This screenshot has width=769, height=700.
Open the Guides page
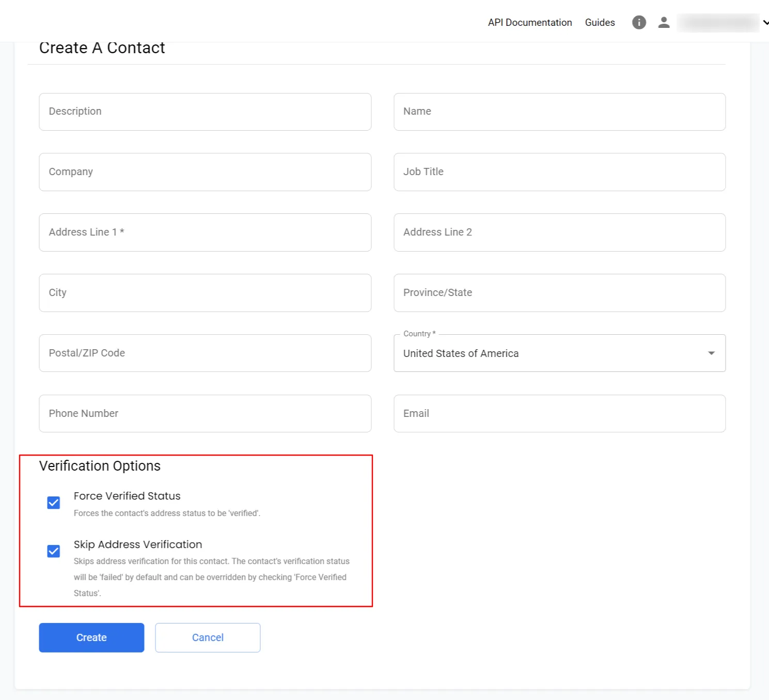pyautogui.click(x=599, y=22)
